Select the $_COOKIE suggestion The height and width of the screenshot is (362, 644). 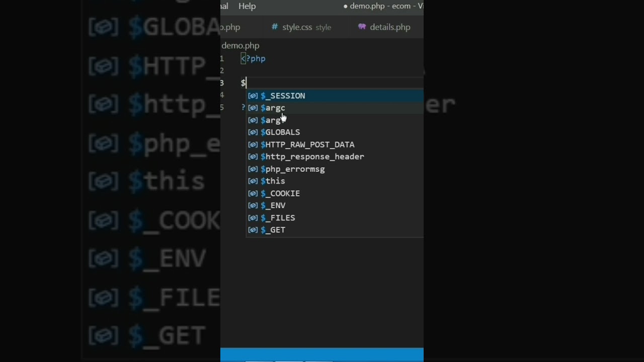pyautogui.click(x=335, y=193)
